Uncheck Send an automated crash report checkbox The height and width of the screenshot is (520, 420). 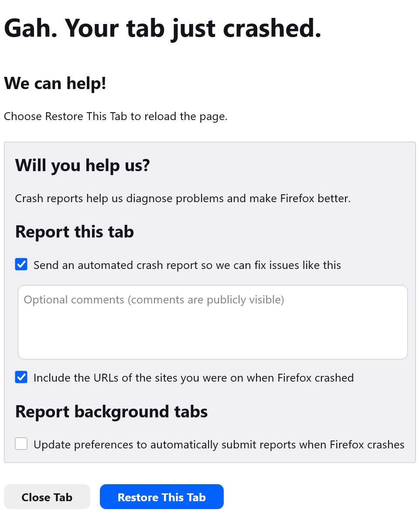tap(21, 265)
